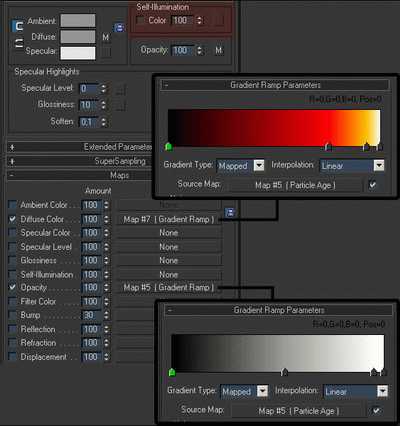
Task: Click the Glossiness None map slot
Action: [x=169, y=261]
